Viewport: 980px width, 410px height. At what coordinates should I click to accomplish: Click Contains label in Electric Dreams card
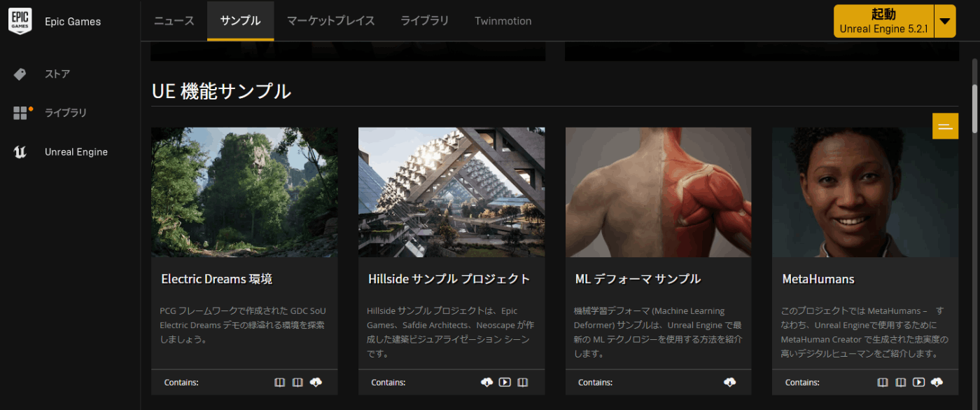[181, 383]
